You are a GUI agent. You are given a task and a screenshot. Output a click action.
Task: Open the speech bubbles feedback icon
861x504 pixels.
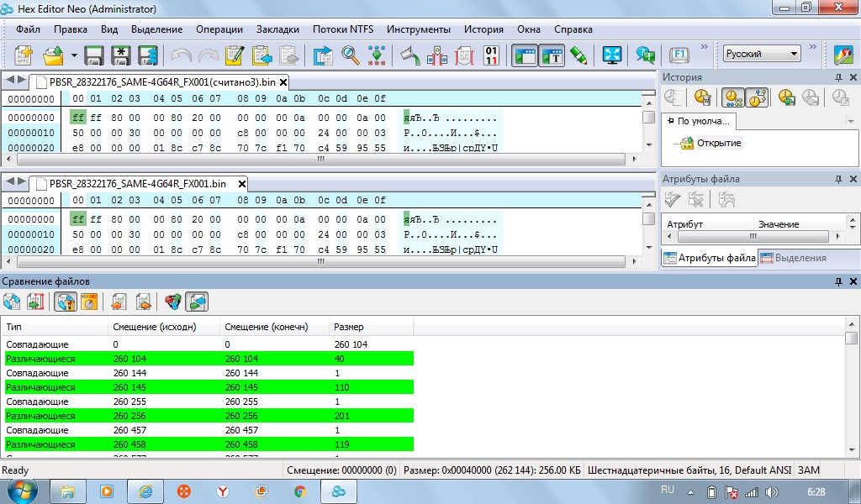click(x=645, y=55)
